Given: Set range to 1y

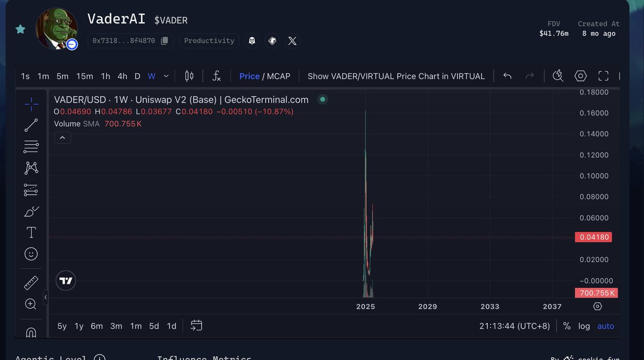Looking at the screenshot, I should 79,326.
